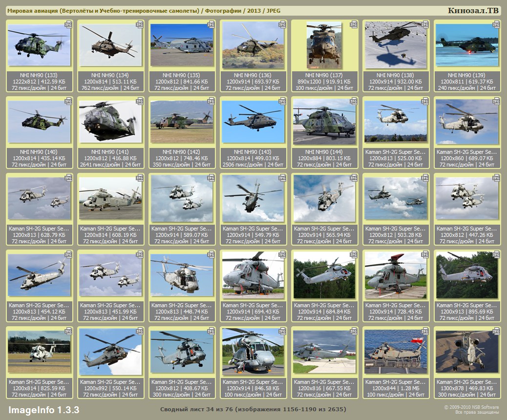Click the JPG badge on the 454.12 КБ Kaman image

[68, 254]
